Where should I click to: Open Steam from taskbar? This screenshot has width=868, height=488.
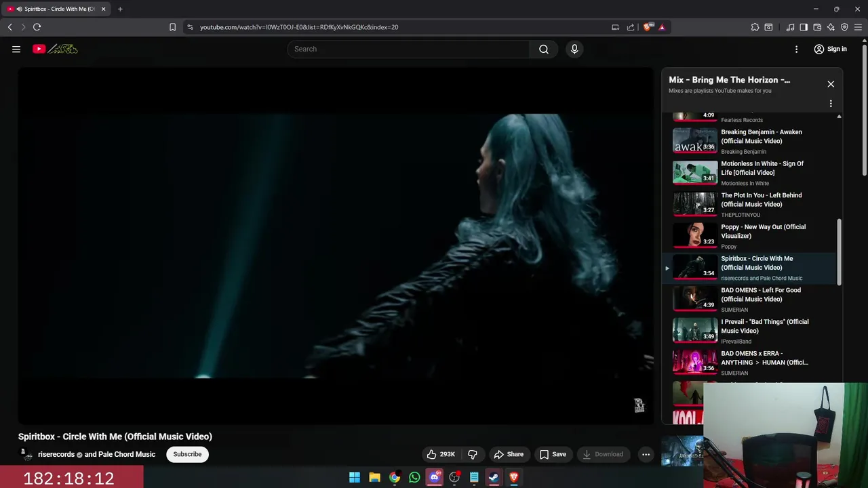(x=494, y=477)
